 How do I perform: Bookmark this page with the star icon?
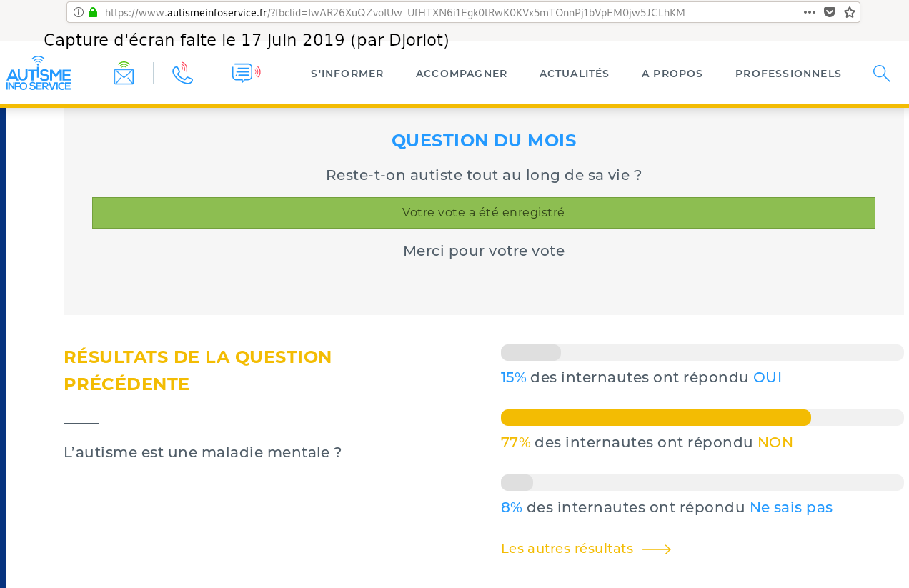click(x=850, y=12)
